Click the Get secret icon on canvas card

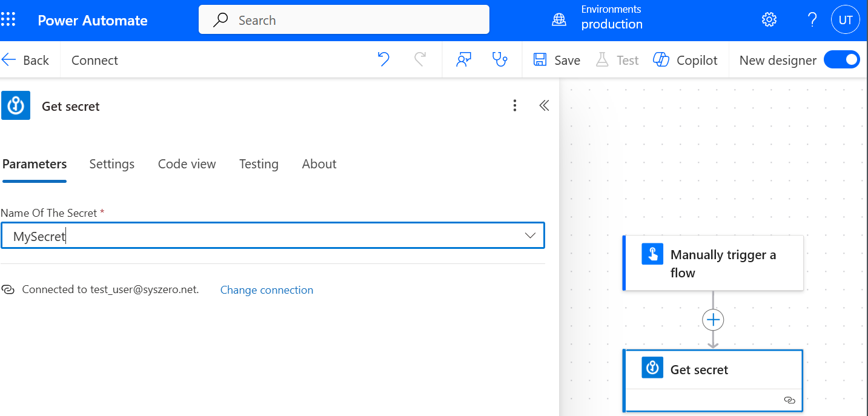(652, 368)
